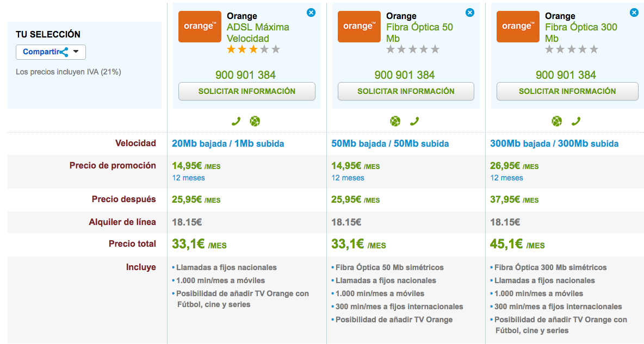Open the Fibra Óptica 50 Mb plan link
Screen dimensions: 644x344
(x=419, y=33)
